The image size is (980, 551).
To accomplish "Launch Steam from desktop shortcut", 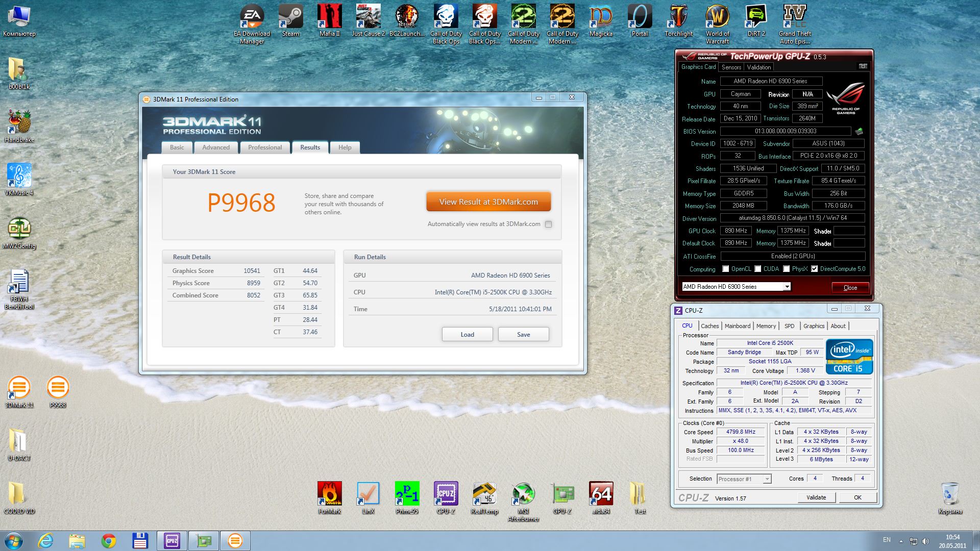I will click(x=290, y=20).
